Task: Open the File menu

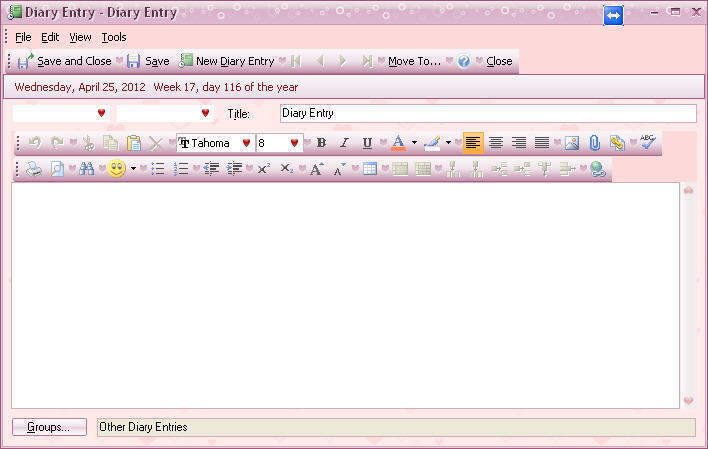Action: coord(23,37)
